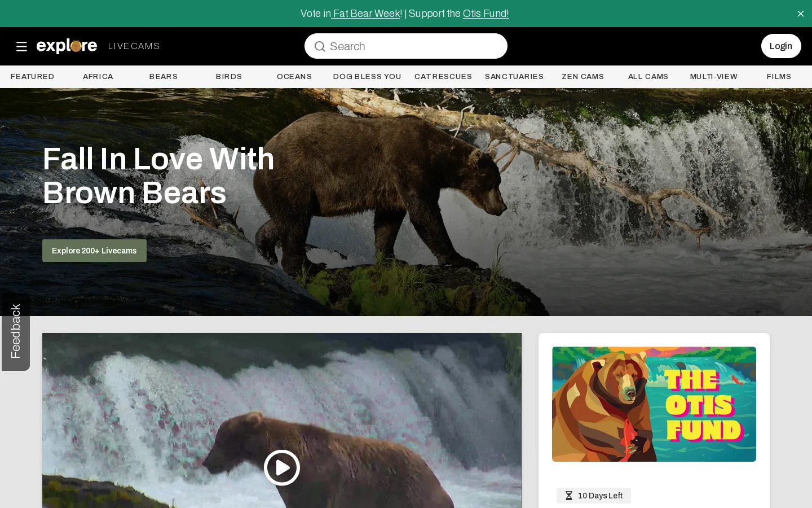Click the explore logo
Viewport: 812px width, 508px height.
tap(67, 46)
